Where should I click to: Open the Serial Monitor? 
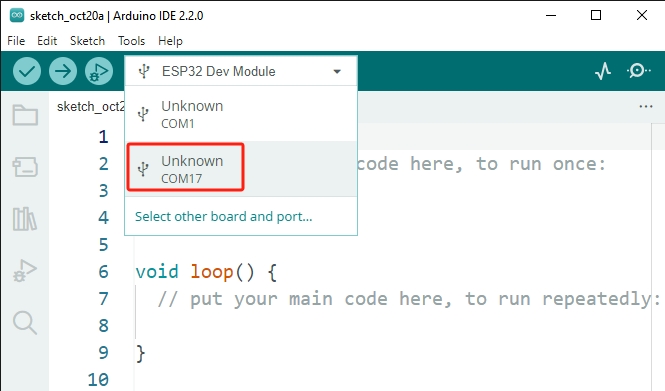pyautogui.click(x=638, y=71)
